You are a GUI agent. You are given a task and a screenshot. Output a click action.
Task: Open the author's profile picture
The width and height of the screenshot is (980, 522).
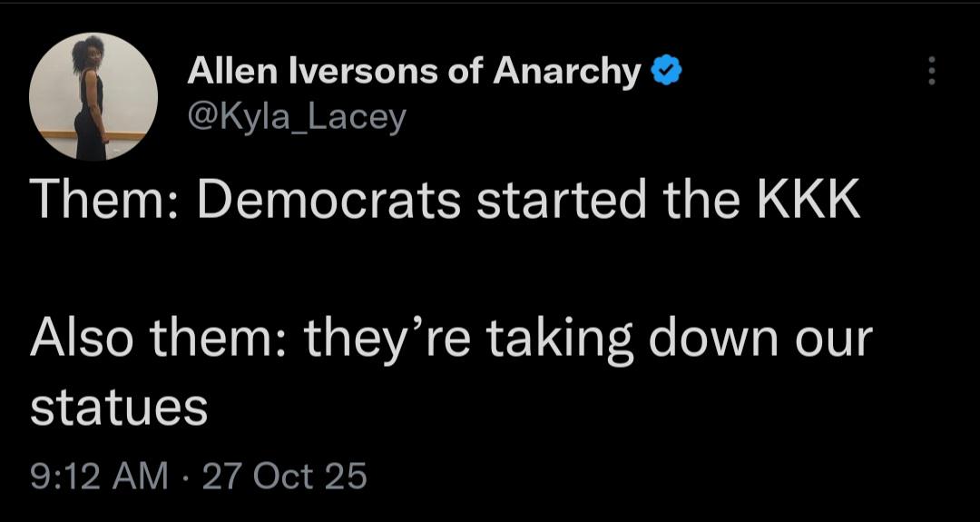[x=93, y=97]
